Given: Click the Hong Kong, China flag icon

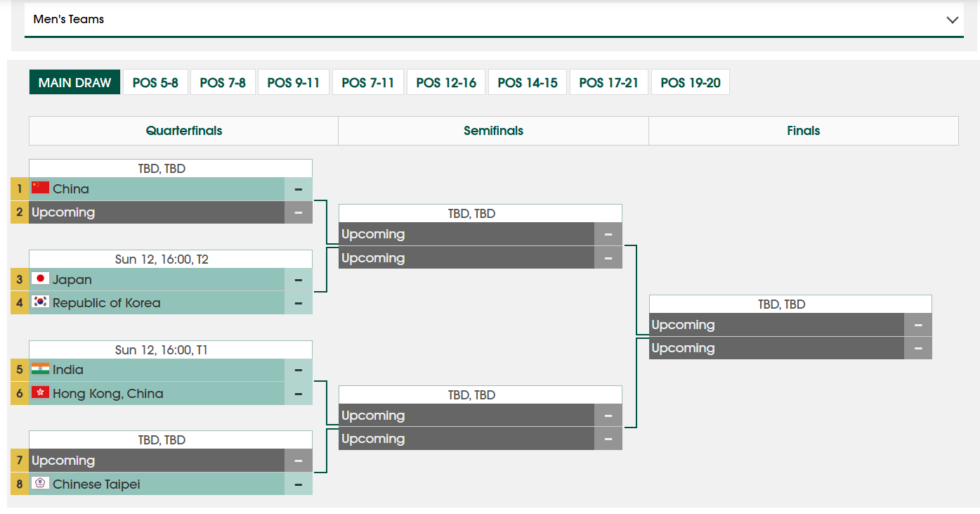Looking at the screenshot, I should pos(40,392).
